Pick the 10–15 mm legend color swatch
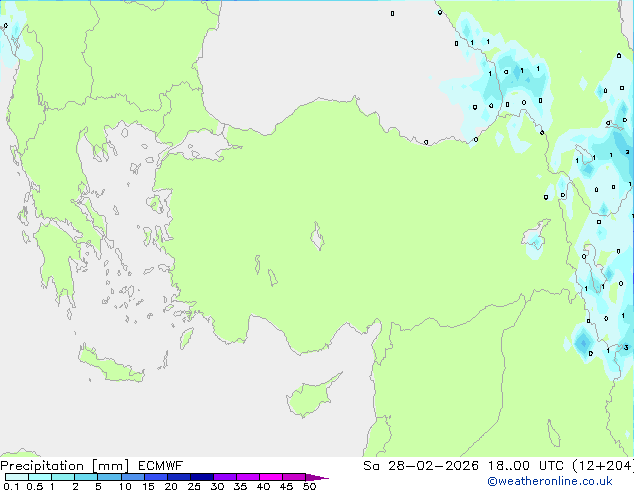This screenshot has width=634, height=490. click(132, 477)
